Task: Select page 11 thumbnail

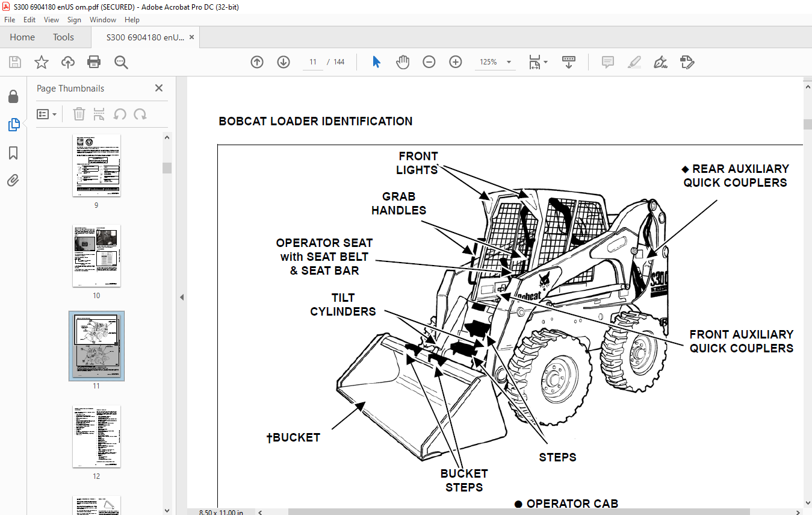Action: click(96, 346)
